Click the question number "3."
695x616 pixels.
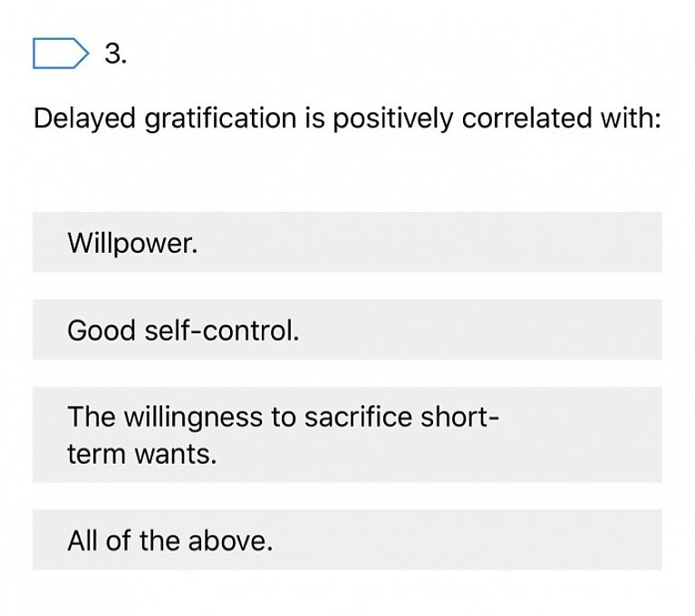pyautogui.click(x=116, y=54)
